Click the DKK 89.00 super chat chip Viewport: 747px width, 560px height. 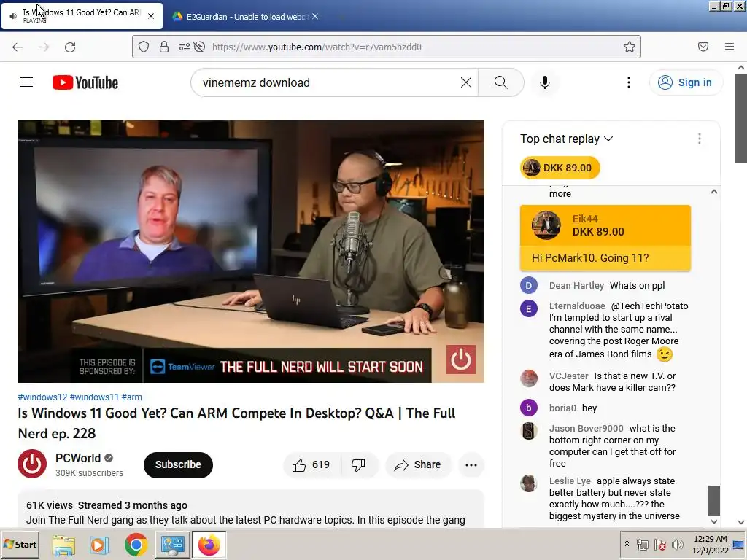click(x=560, y=168)
